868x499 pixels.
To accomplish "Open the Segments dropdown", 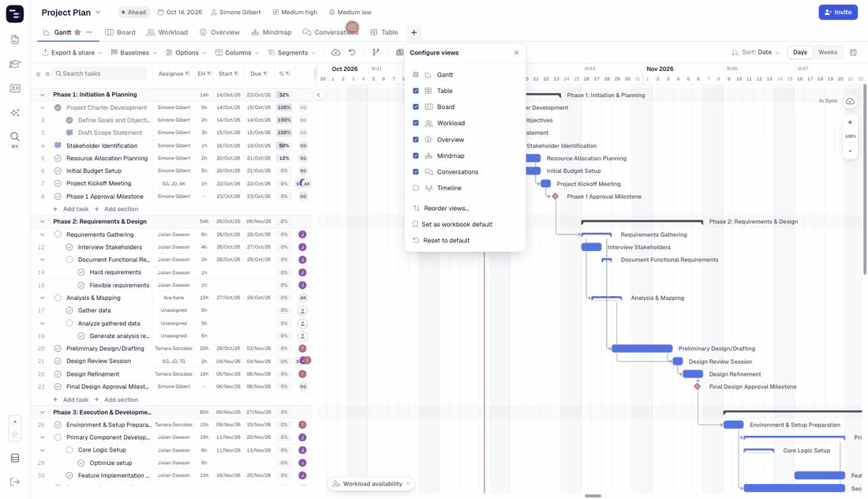I will [x=292, y=53].
